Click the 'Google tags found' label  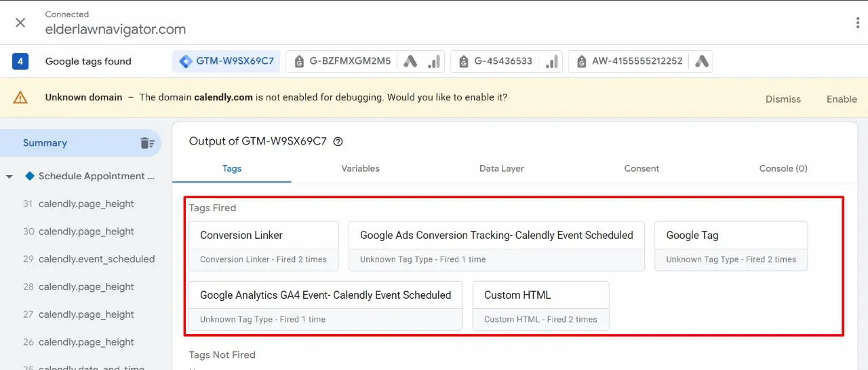(88, 61)
